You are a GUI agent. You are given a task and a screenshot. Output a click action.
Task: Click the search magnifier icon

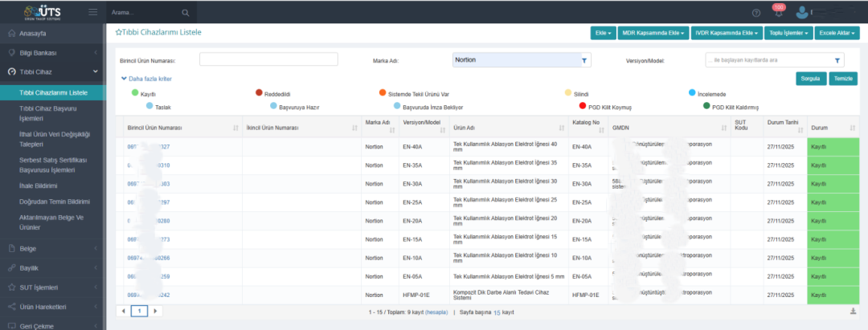(x=186, y=12)
